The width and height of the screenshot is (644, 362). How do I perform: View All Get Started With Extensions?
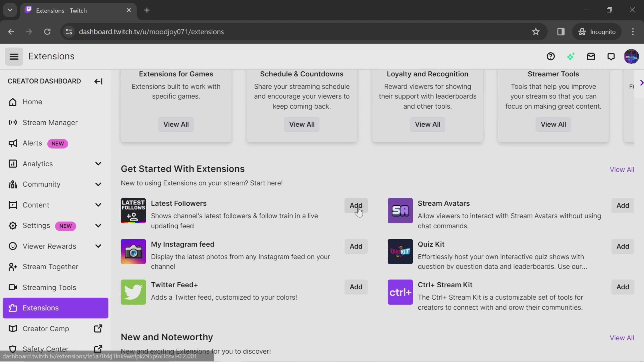coord(622,170)
